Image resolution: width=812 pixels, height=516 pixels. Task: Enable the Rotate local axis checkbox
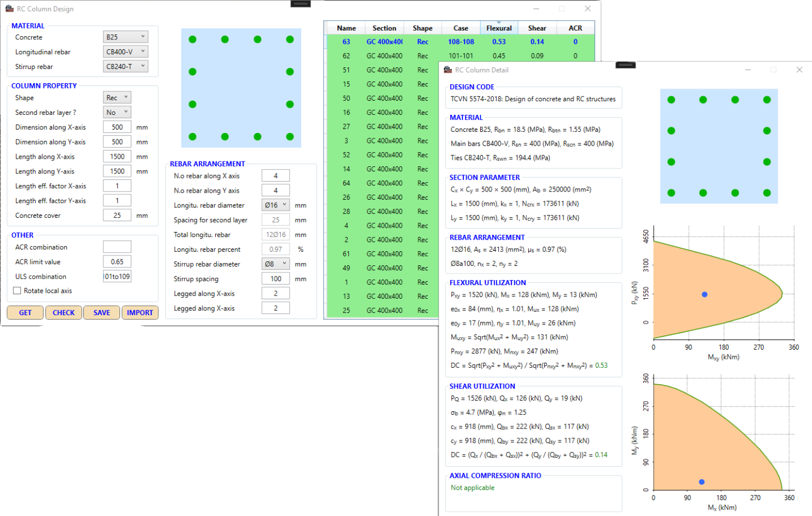click(x=17, y=291)
